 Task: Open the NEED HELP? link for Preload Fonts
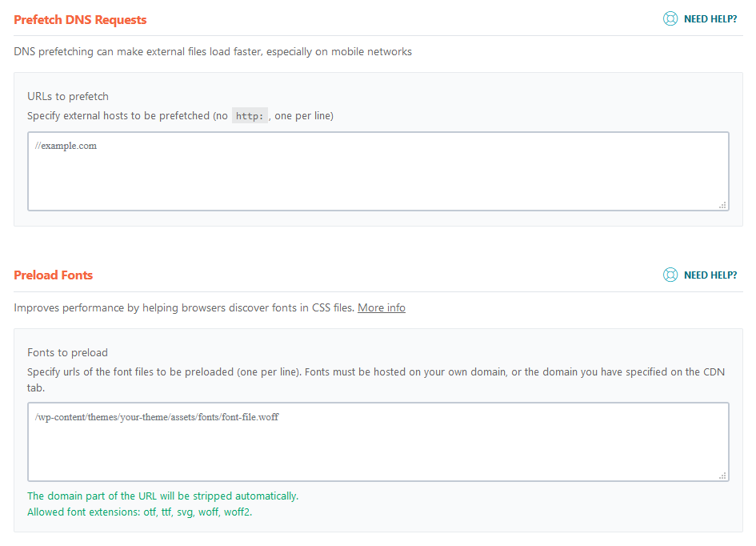709,275
